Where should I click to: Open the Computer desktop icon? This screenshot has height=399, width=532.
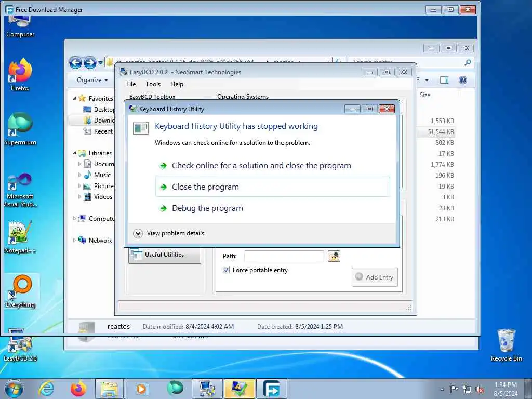[x=20, y=27]
